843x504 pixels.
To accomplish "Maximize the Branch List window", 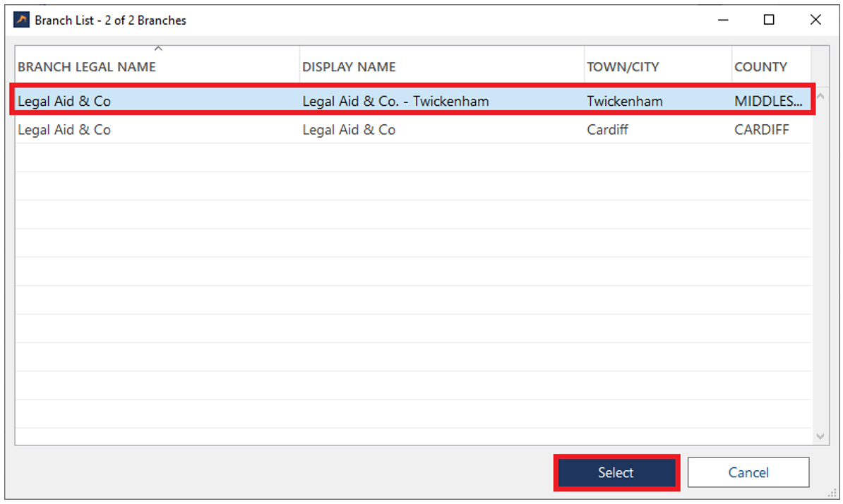I will tap(769, 20).
